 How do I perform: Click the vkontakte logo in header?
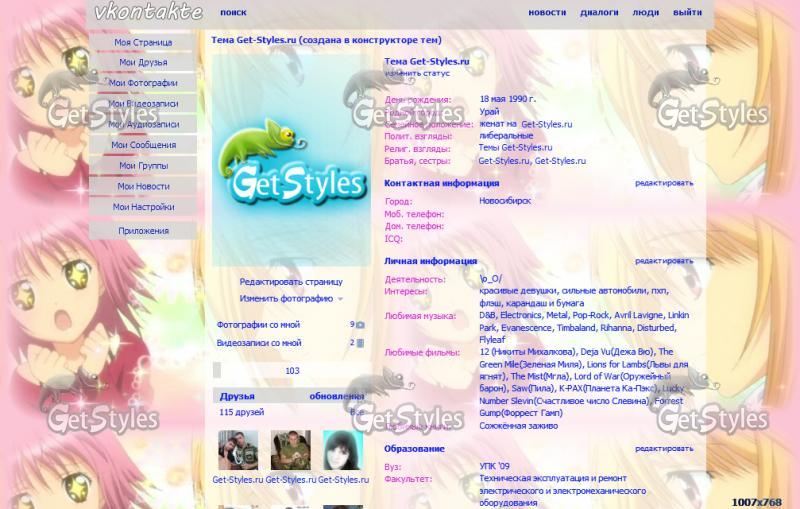(148, 13)
